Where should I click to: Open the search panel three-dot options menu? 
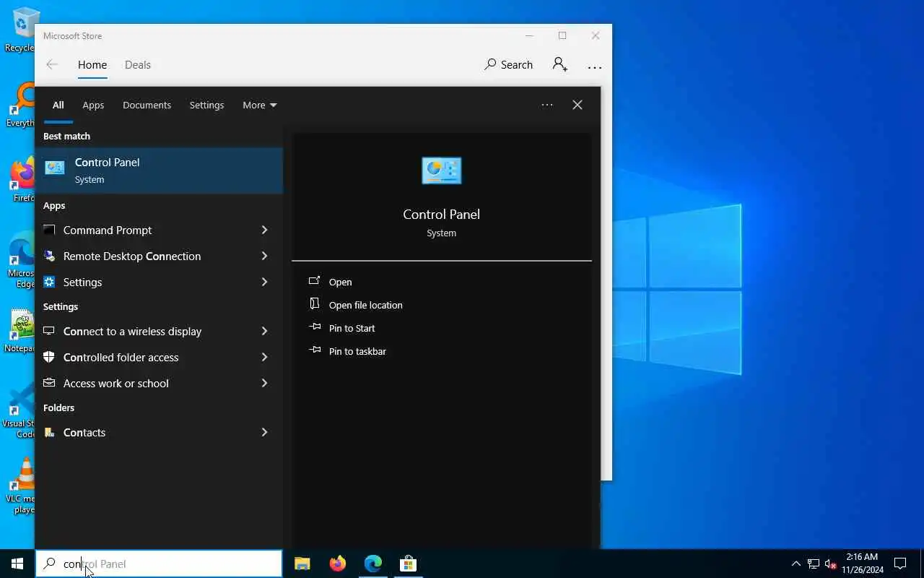547,105
